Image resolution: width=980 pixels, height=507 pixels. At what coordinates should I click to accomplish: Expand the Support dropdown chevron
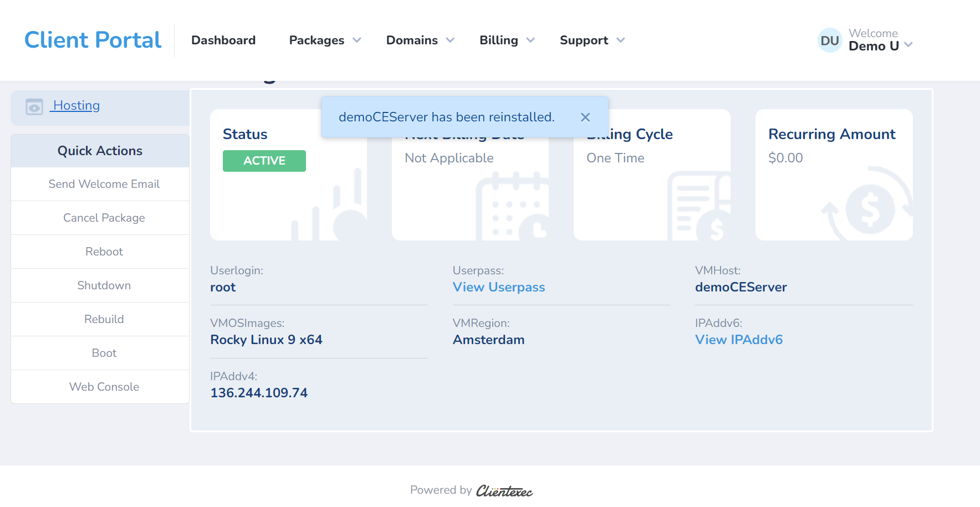[x=621, y=40]
